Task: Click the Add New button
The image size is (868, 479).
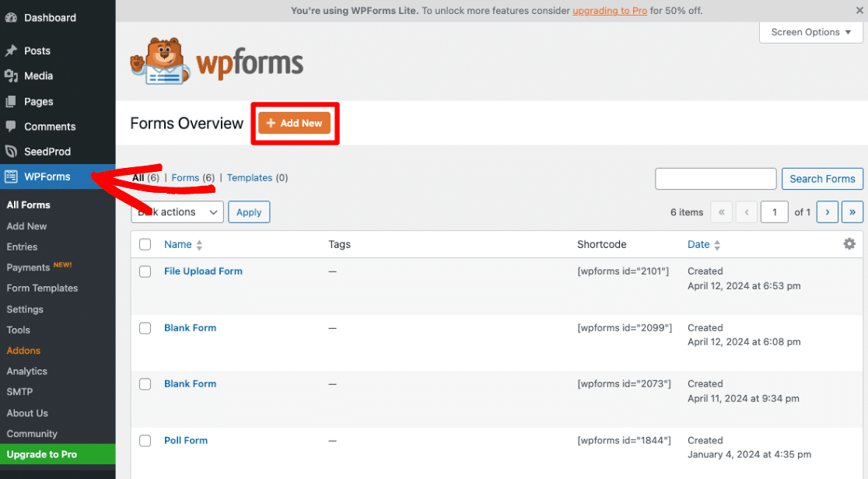Action: click(x=294, y=123)
